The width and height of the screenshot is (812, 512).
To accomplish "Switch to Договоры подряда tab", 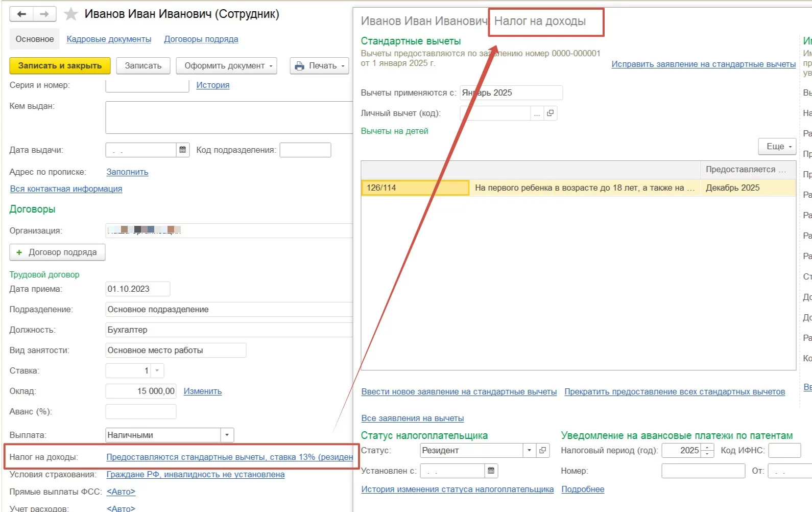I will [201, 39].
